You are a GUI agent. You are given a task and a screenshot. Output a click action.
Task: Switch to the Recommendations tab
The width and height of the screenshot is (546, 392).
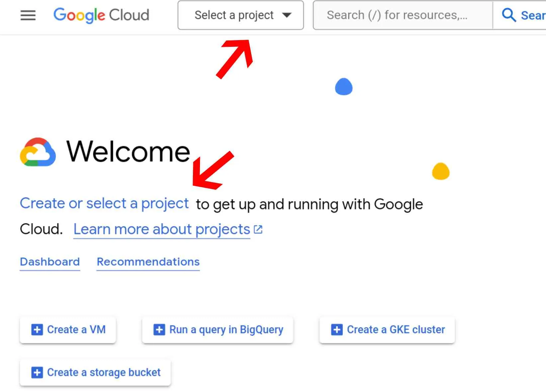[x=148, y=262]
